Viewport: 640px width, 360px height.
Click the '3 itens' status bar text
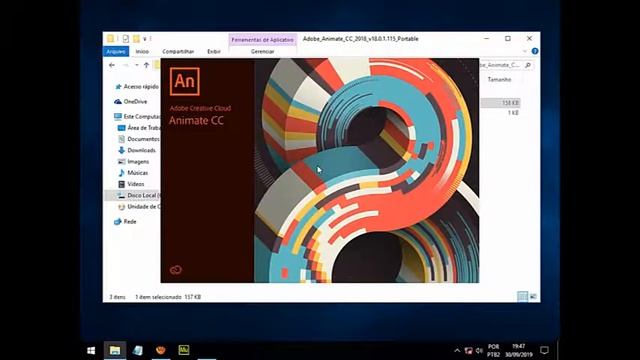coord(118,297)
